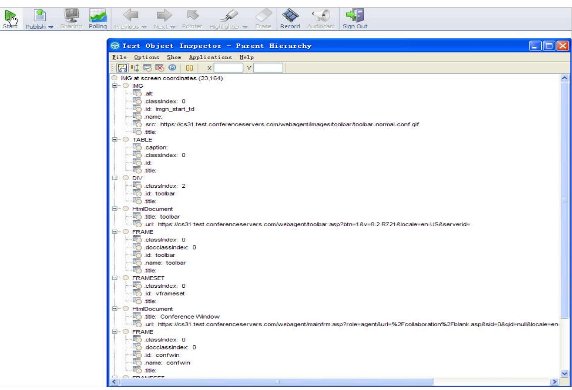572x390 pixels.
Task: Collapse the FRAME node containing confwin
Action: coord(115,332)
